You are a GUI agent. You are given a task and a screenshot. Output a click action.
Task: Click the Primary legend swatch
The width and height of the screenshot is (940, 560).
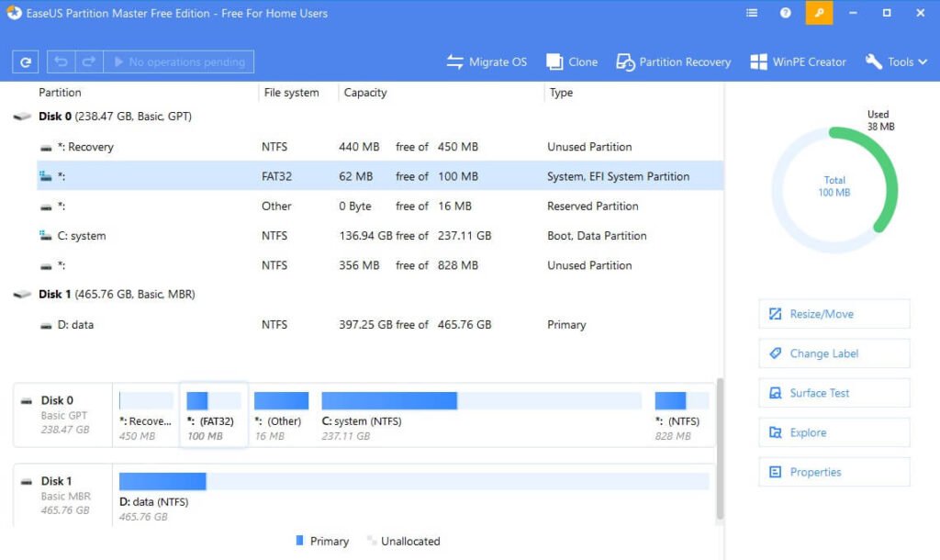(300, 540)
